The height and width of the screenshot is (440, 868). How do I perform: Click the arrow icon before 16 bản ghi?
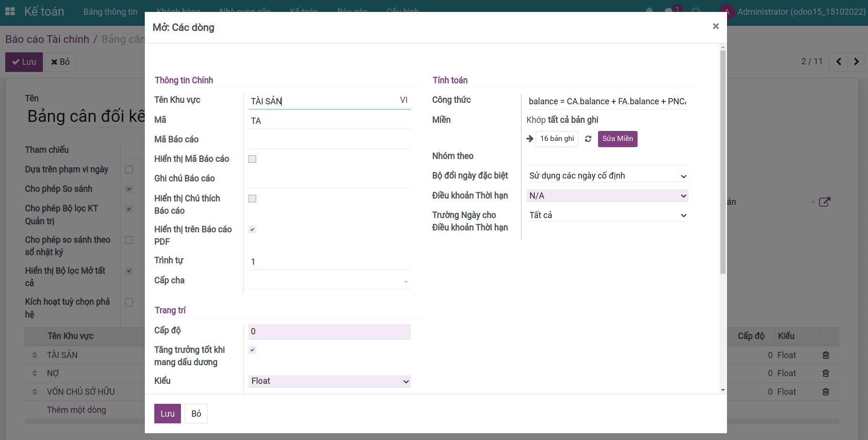(530, 139)
